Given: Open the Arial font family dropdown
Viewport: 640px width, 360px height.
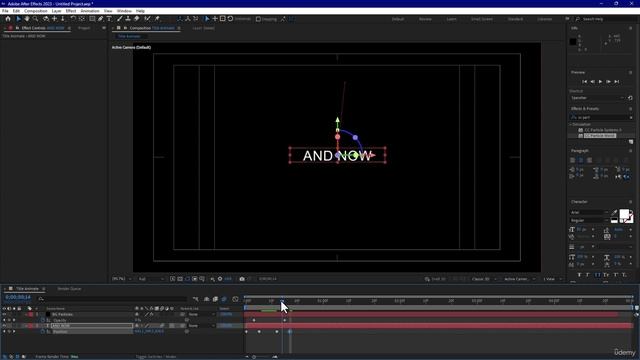Looking at the screenshot, I should (589, 213).
